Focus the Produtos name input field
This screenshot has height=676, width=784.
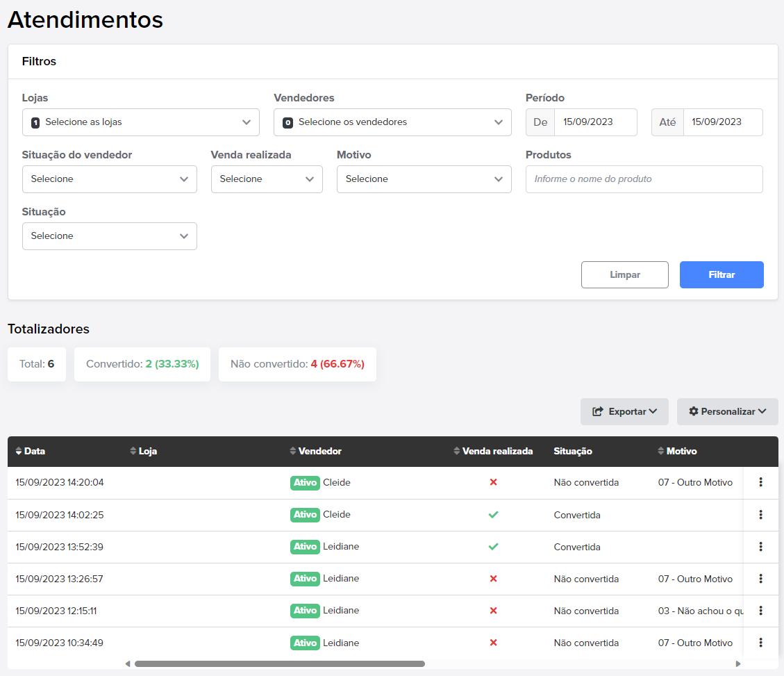pos(644,179)
